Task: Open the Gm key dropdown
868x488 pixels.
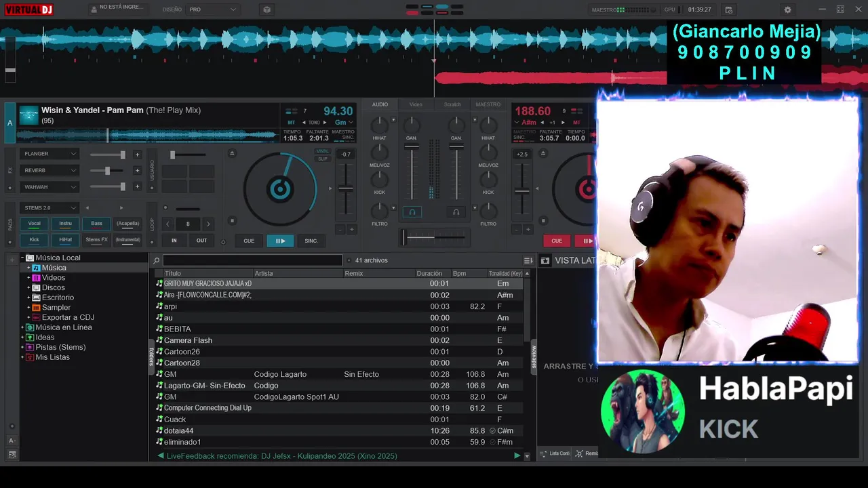Action: click(x=344, y=123)
